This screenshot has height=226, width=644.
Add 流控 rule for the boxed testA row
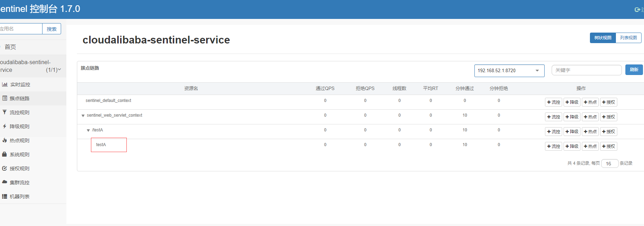(x=553, y=146)
